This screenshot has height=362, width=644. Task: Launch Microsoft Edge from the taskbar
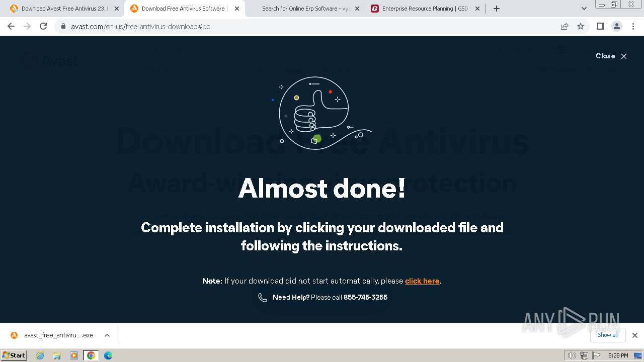(x=108, y=355)
